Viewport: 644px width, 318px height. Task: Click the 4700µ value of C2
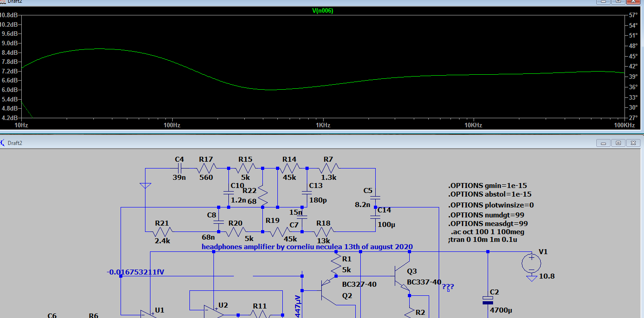tap(502, 311)
